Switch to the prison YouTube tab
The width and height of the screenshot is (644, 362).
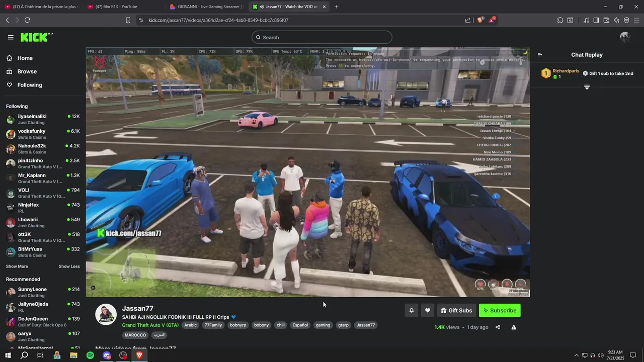(41, 7)
